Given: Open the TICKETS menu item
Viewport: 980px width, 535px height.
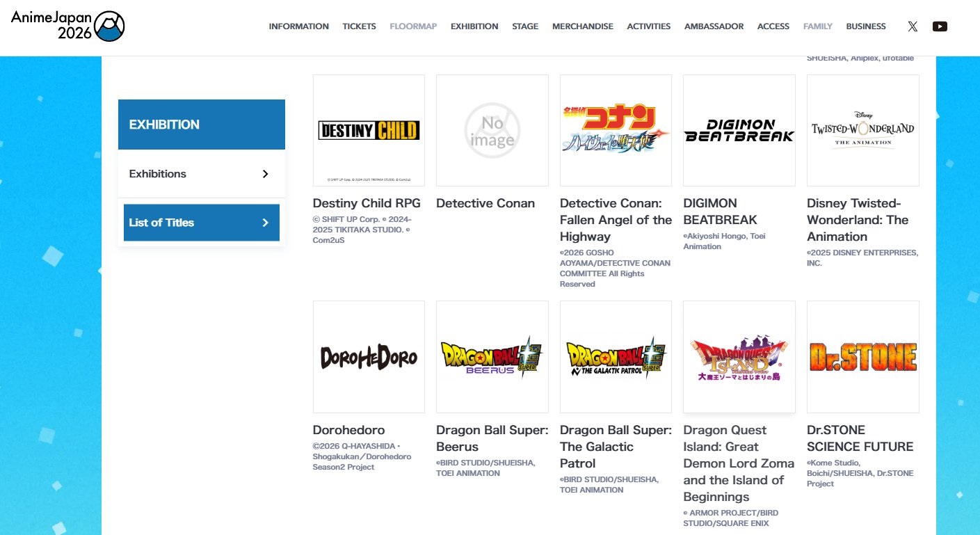Looking at the screenshot, I should click(359, 26).
